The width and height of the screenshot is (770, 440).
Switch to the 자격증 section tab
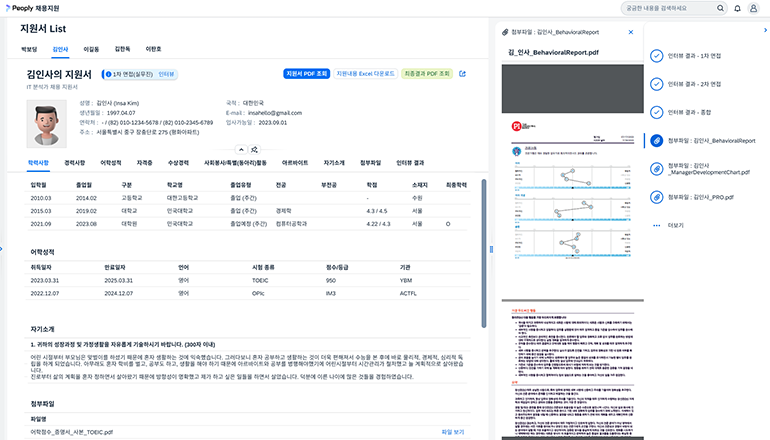[144, 163]
